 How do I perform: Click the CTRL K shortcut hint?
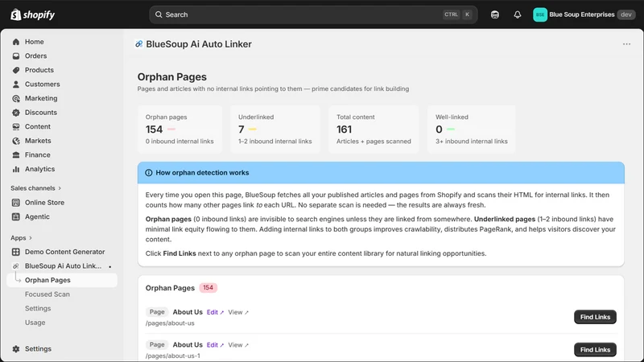pyautogui.click(x=457, y=14)
